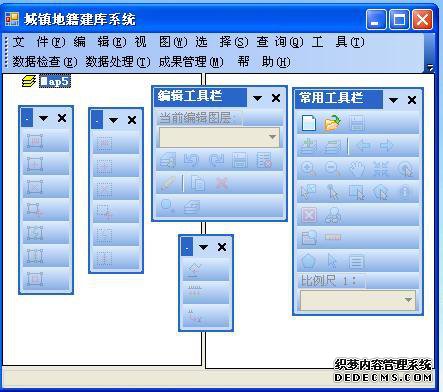443x392 pixels.
Task: Click the red X clear selection icon
Action: tap(309, 215)
